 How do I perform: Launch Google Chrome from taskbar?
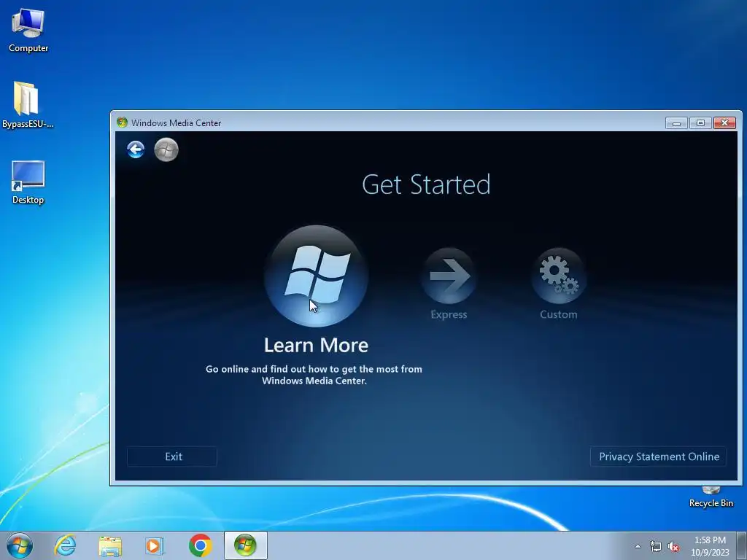200,545
